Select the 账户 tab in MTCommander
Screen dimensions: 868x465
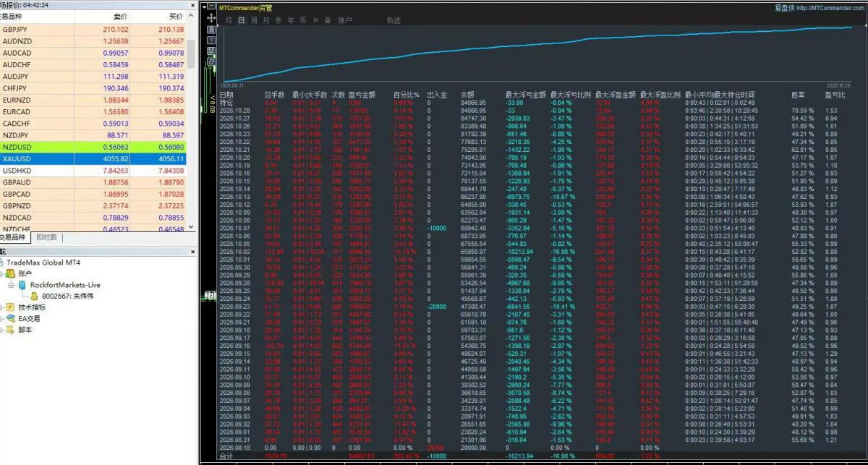[345, 20]
